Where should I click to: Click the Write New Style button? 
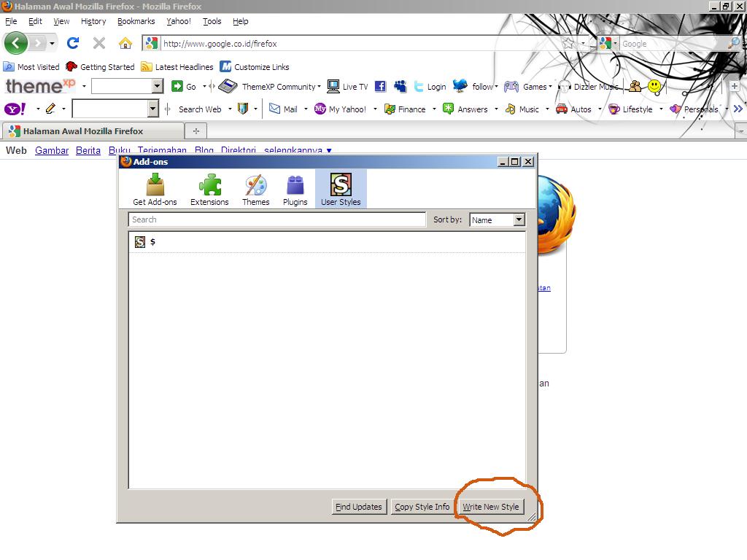tap(491, 507)
